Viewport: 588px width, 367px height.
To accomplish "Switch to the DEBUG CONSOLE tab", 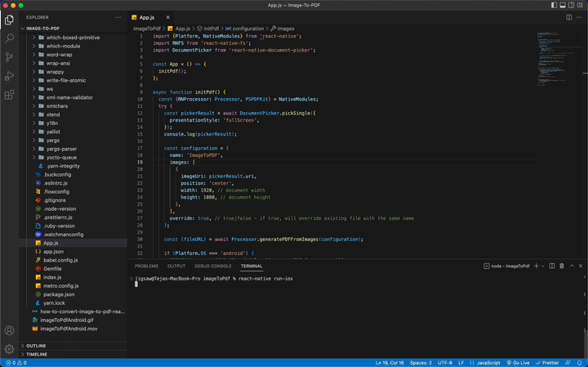I will [213, 266].
